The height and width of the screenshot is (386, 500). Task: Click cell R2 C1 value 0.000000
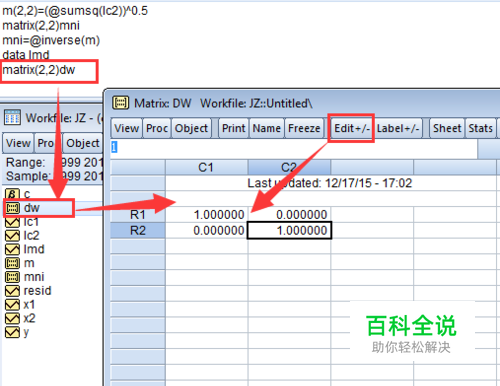point(206,230)
